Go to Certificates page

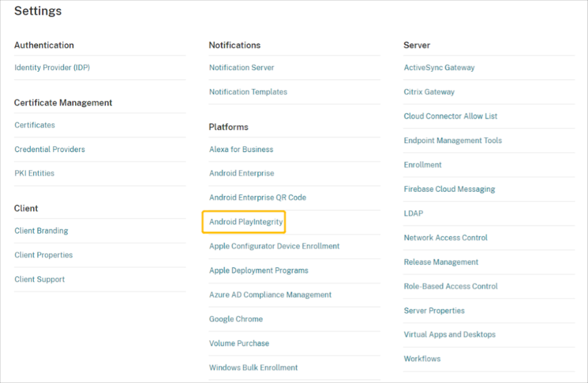pyautogui.click(x=35, y=125)
